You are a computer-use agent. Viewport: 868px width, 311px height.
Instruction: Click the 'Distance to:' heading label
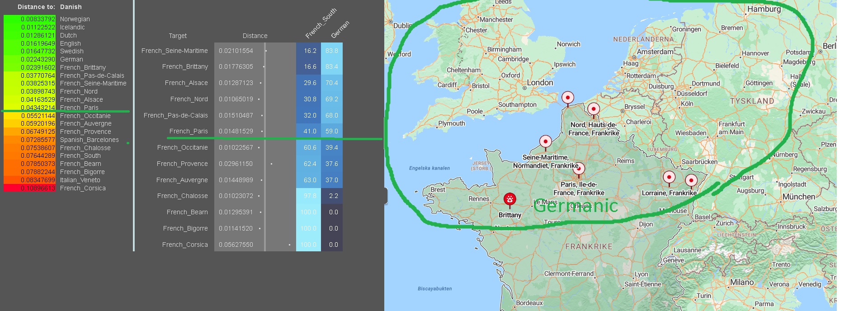(36, 7)
